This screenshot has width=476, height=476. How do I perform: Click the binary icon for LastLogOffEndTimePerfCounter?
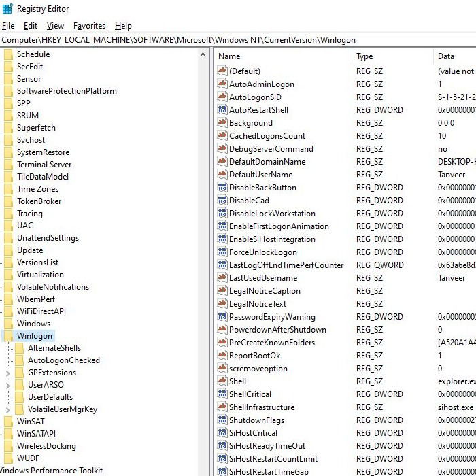pos(222,265)
